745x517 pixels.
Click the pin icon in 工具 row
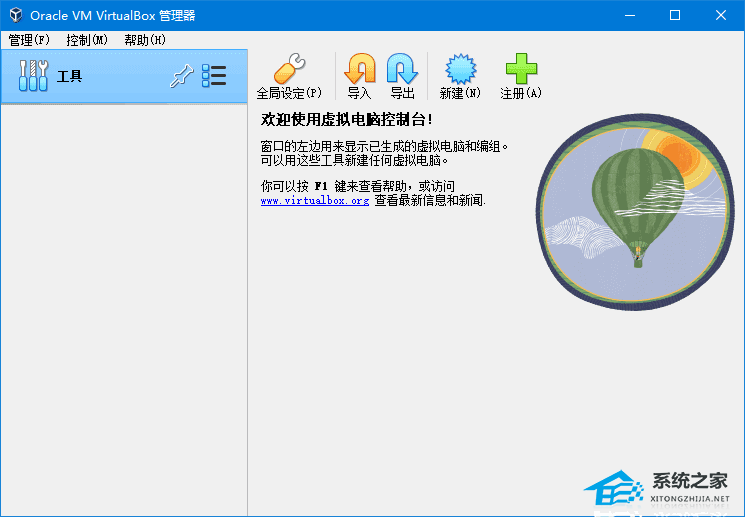point(181,76)
